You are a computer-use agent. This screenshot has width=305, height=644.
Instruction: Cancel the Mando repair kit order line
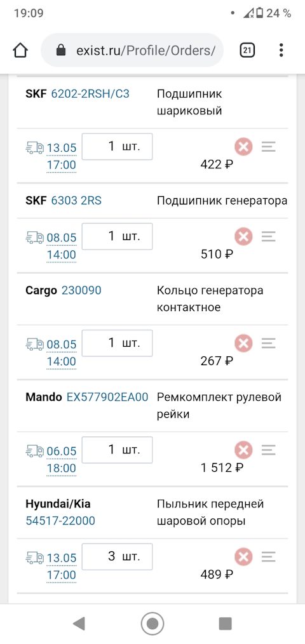pyautogui.click(x=244, y=450)
